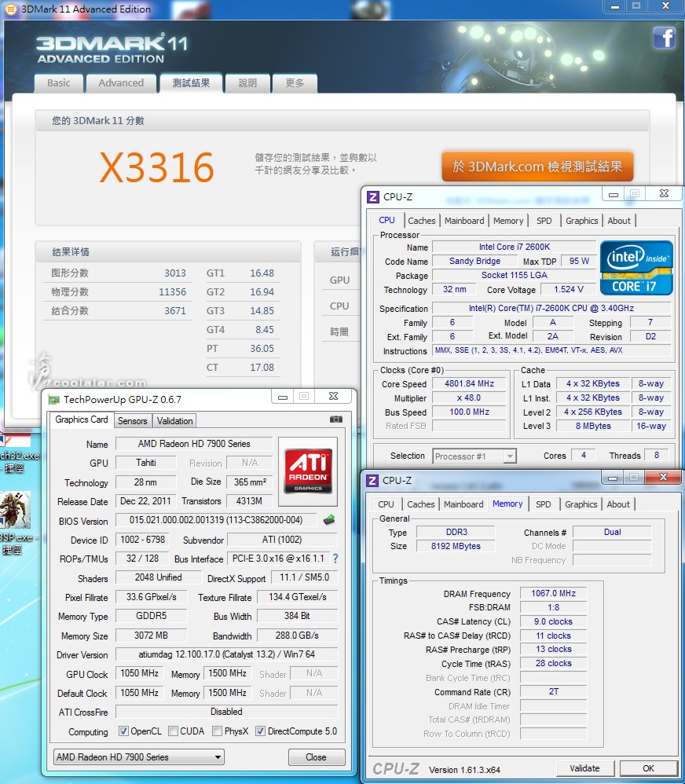This screenshot has width=685, height=784.
Task: Click the Multiplier value x 48.0
Action: pyautogui.click(x=470, y=397)
